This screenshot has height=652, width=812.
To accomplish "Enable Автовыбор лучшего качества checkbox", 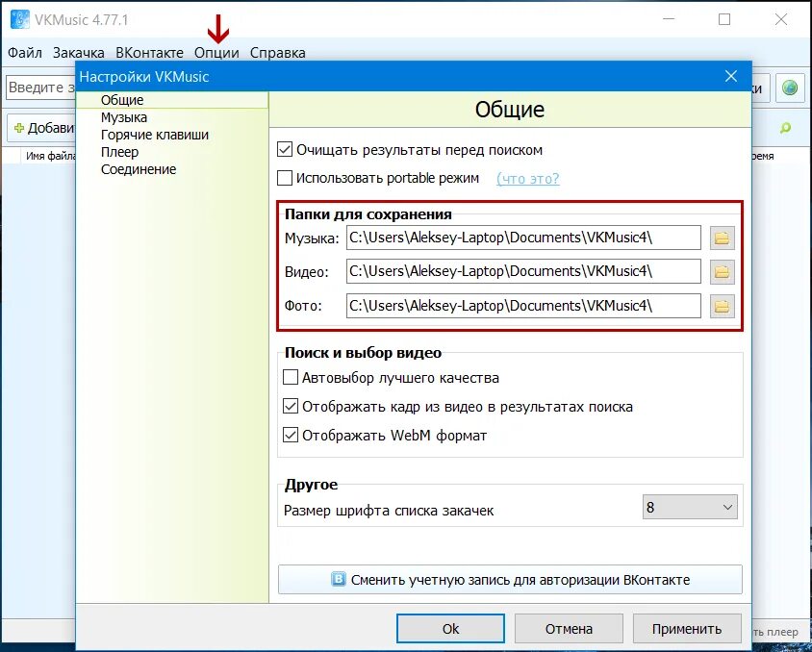I will (291, 377).
